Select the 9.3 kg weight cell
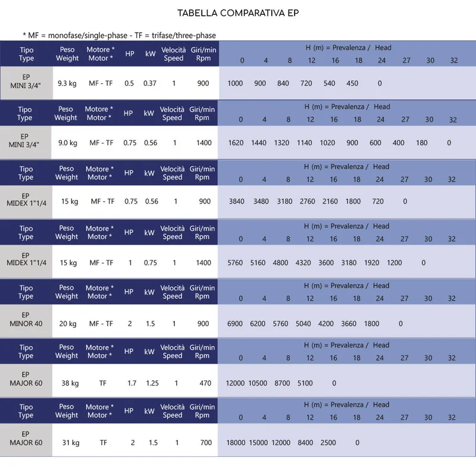This screenshot has width=476, height=476. point(67,83)
